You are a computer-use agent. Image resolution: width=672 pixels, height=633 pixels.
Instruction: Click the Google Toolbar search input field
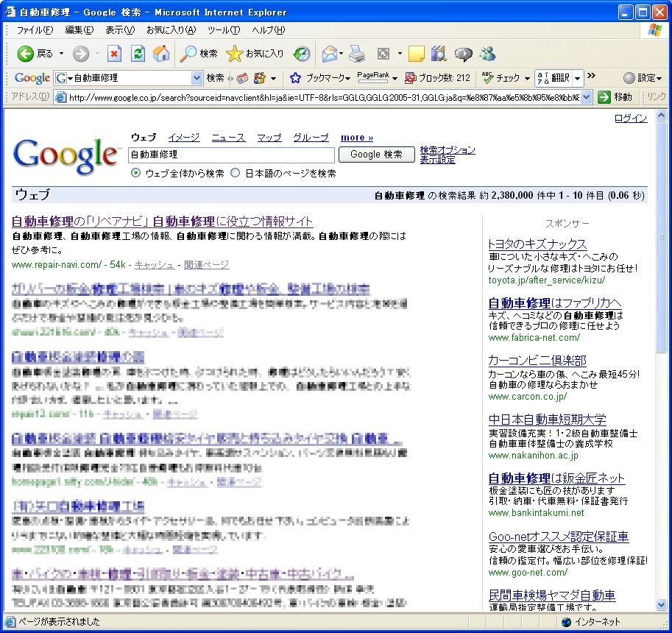click(129, 78)
